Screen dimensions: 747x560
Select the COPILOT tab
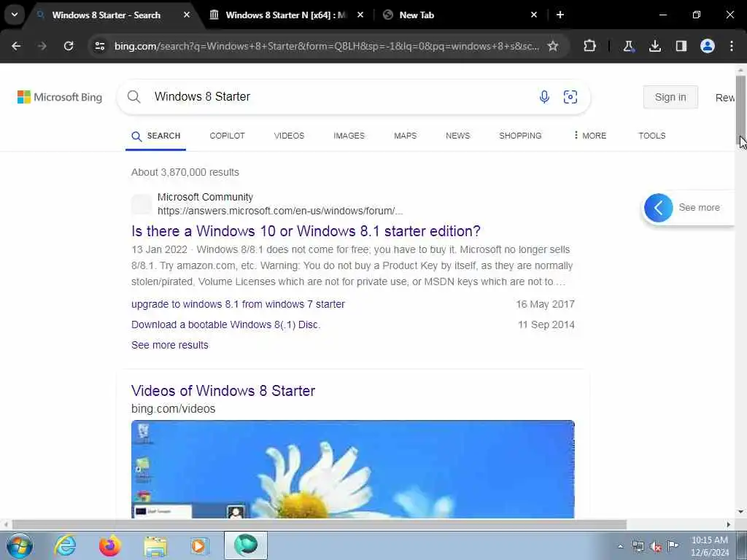[x=228, y=136]
